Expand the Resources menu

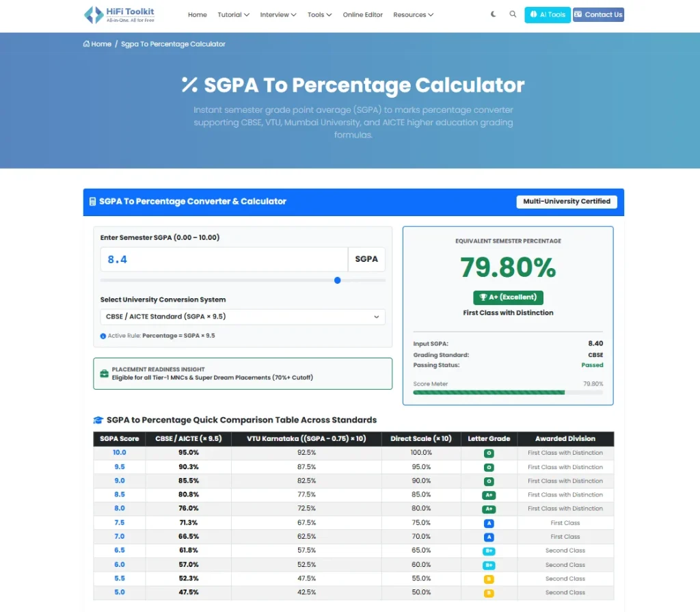pos(414,15)
